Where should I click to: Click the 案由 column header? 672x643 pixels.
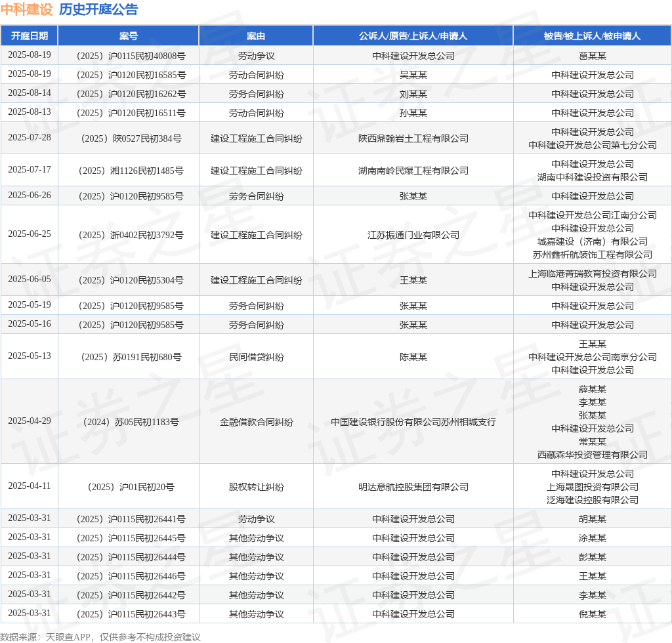(256, 36)
